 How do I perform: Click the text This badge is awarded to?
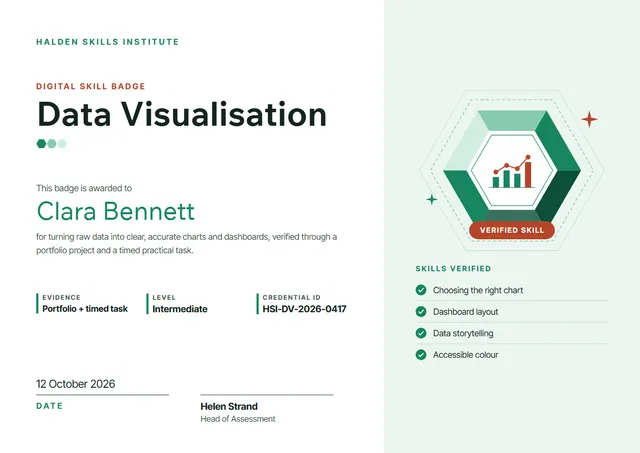84,188
